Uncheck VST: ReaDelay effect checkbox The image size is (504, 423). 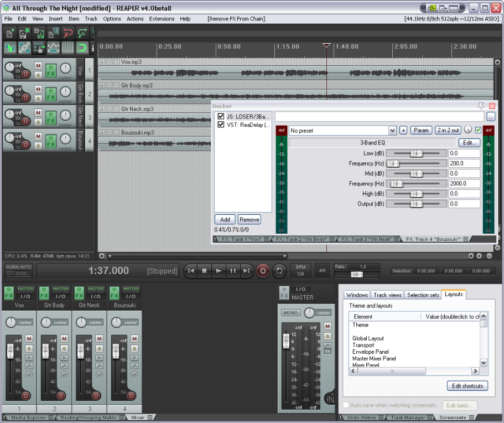221,125
